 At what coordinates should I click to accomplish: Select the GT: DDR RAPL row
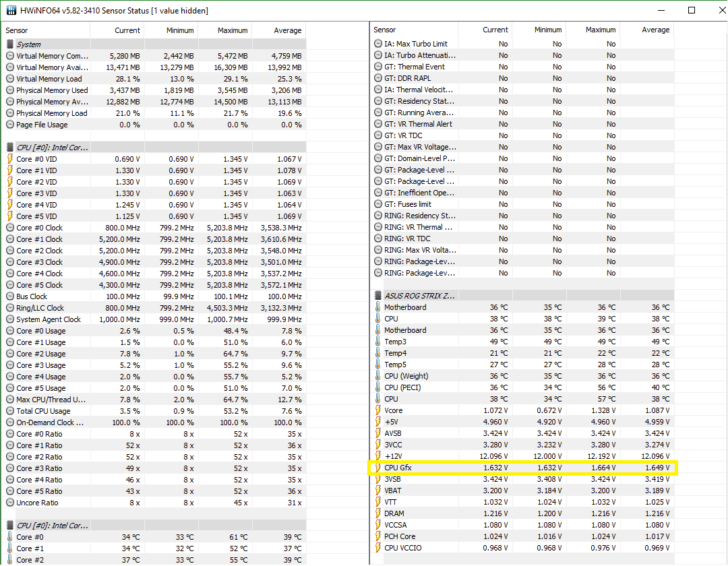coord(522,78)
